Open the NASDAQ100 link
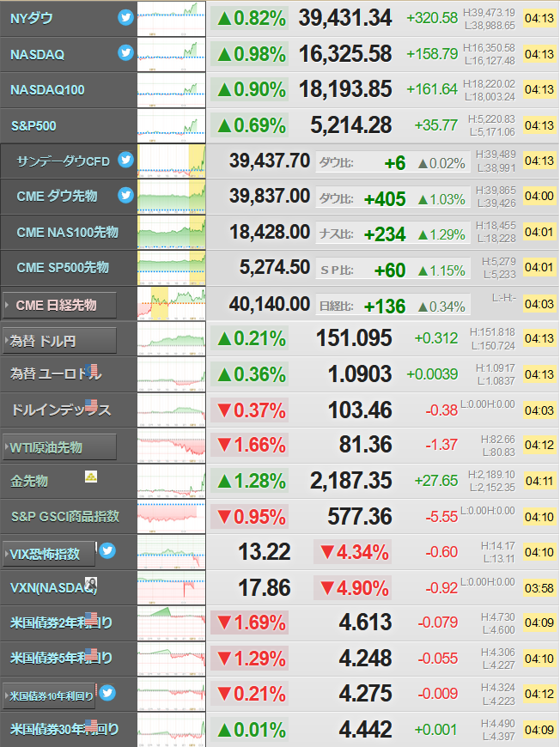This screenshot has width=560, height=747. coord(47,90)
